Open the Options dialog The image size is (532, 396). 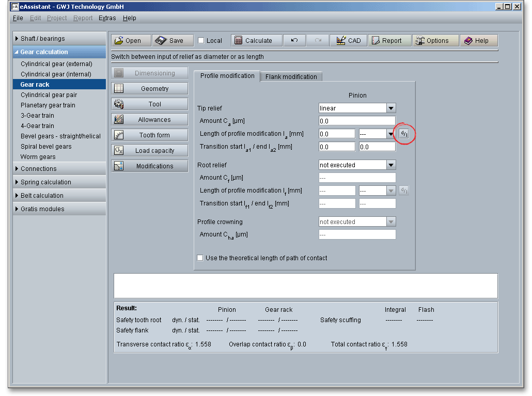click(435, 41)
